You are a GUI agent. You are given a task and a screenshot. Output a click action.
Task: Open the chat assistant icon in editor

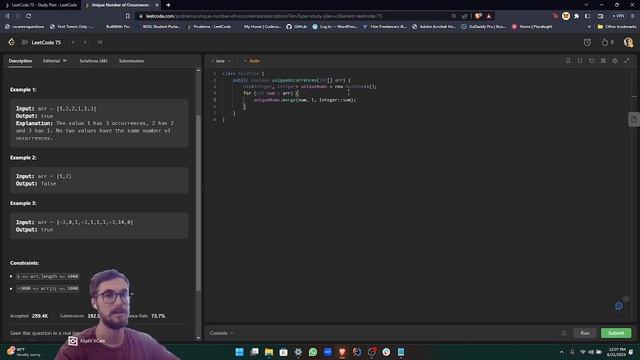pos(619,306)
